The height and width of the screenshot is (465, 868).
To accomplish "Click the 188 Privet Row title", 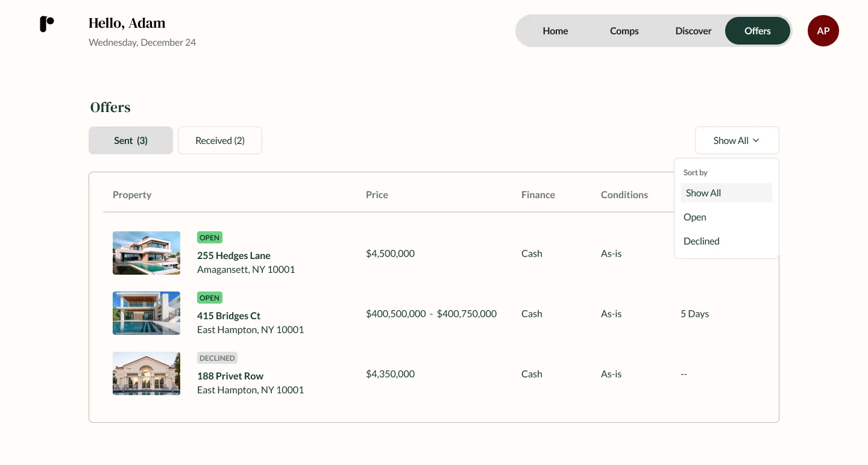I will [x=230, y=376].
